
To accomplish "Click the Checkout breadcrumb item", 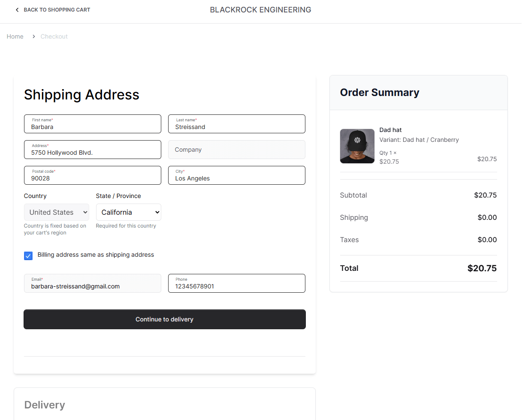I will click(x=54, y=36).
